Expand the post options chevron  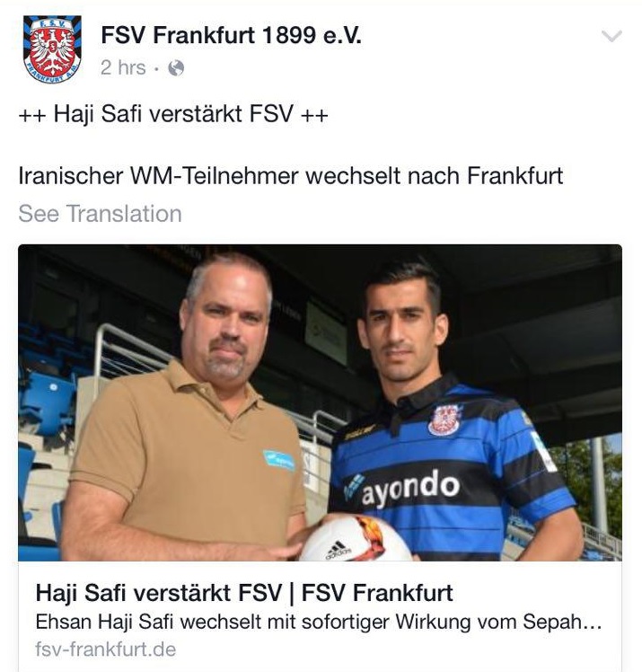(x=611, y=36)
